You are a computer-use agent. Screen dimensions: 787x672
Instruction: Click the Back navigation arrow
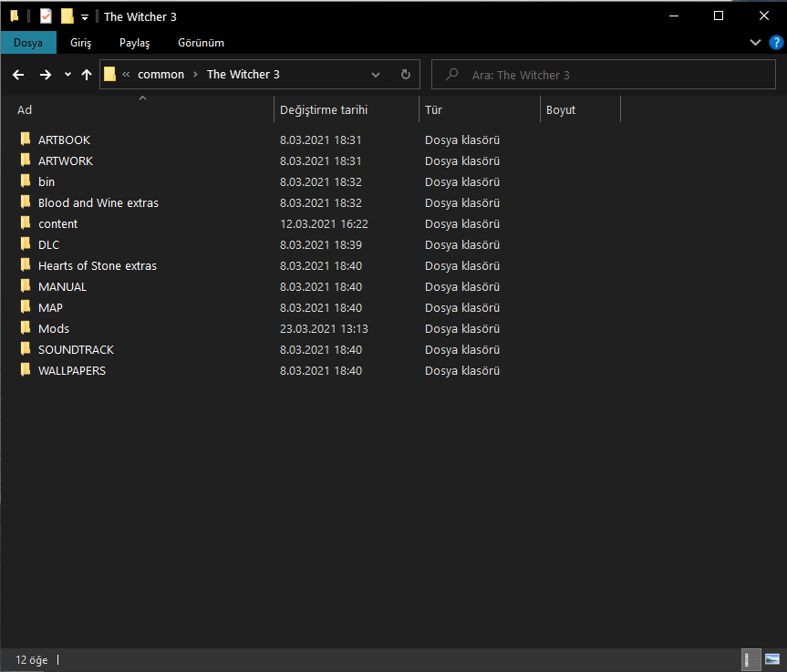pyautogui.click(x=18, y=75)
